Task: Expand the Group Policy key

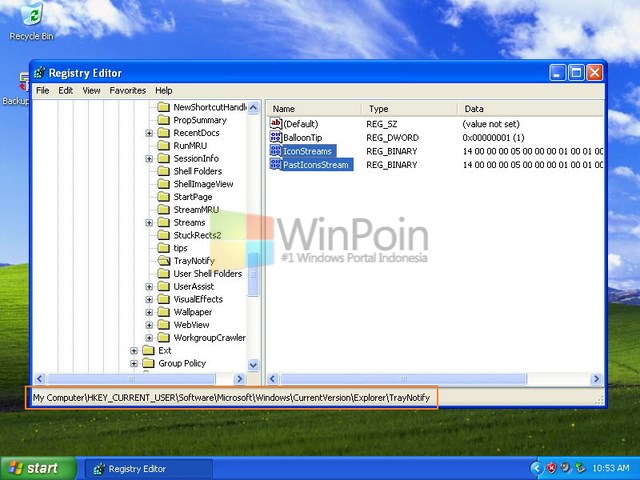Action: [134, 364]
